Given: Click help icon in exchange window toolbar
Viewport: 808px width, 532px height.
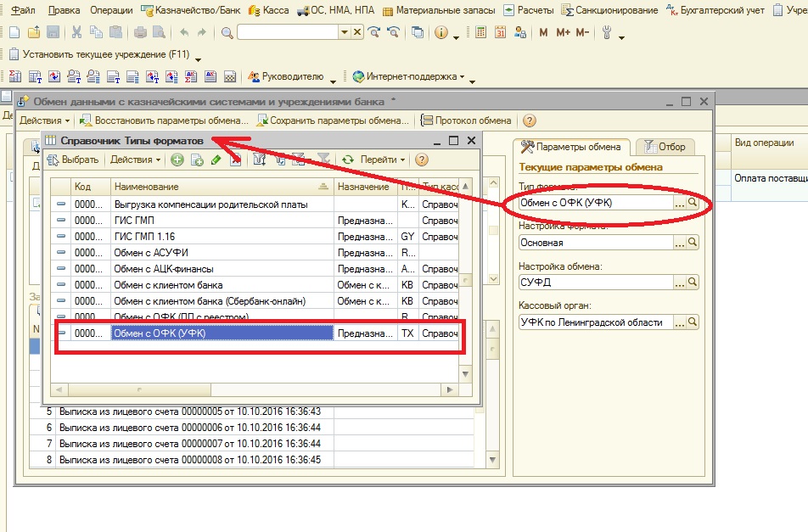Looking at the screenshot, I should [x=530, y=120].
